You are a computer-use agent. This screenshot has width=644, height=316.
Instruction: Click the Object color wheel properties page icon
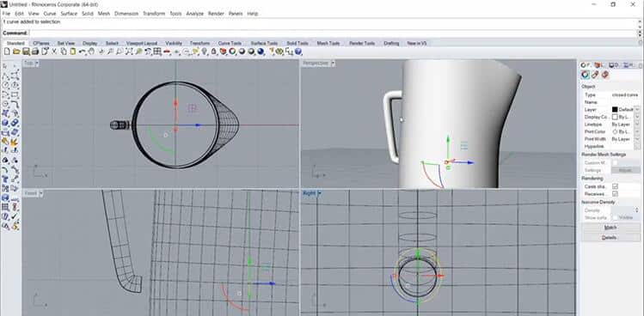pyautogui.click(x=586, y=75)
